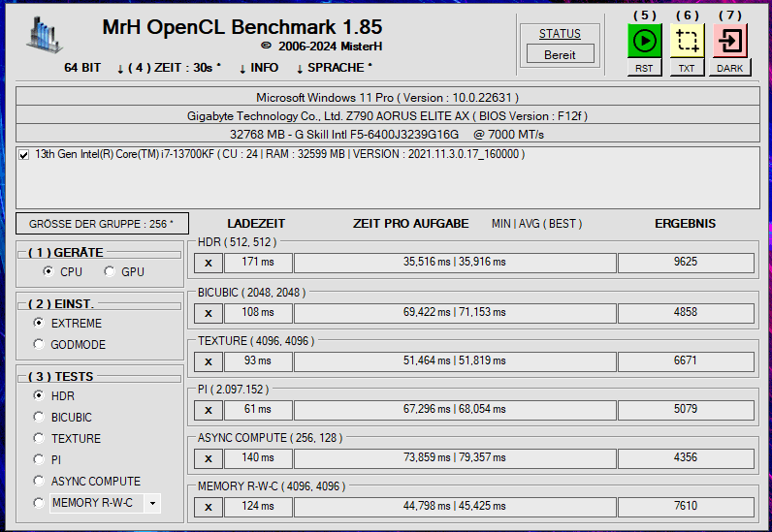Uncheck the Intel i7-13700KF device checkbox

23,155
